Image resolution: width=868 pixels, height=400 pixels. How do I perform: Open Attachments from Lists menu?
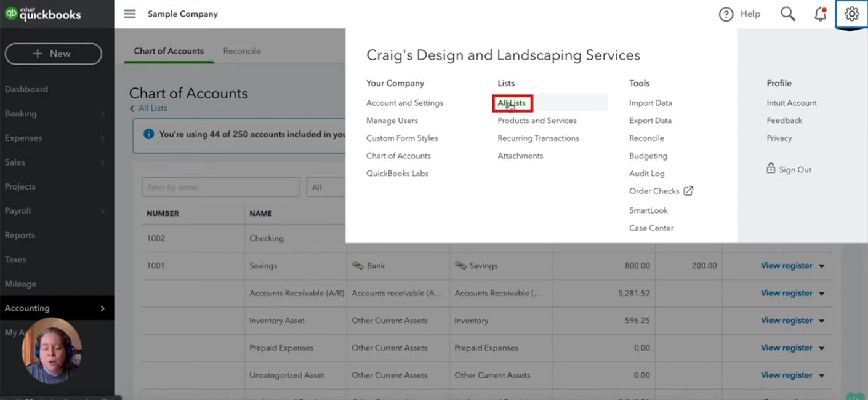tap(520, 156)
